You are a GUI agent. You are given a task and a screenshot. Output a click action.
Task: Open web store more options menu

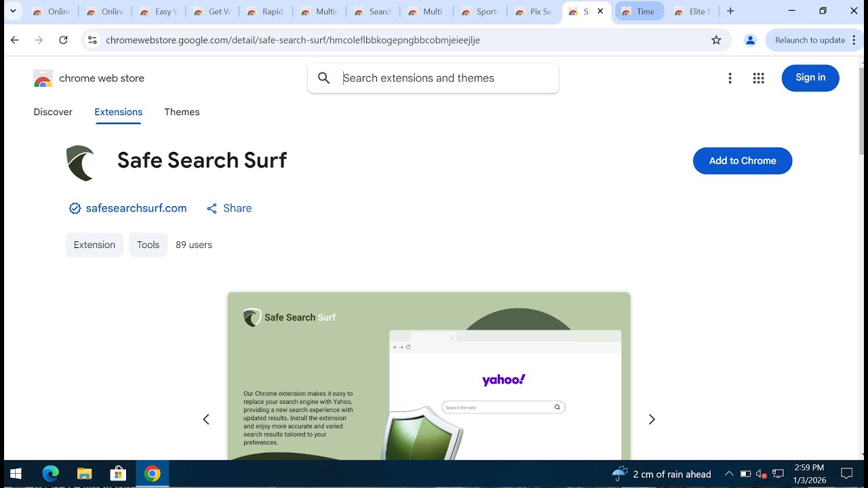point(730,78)
